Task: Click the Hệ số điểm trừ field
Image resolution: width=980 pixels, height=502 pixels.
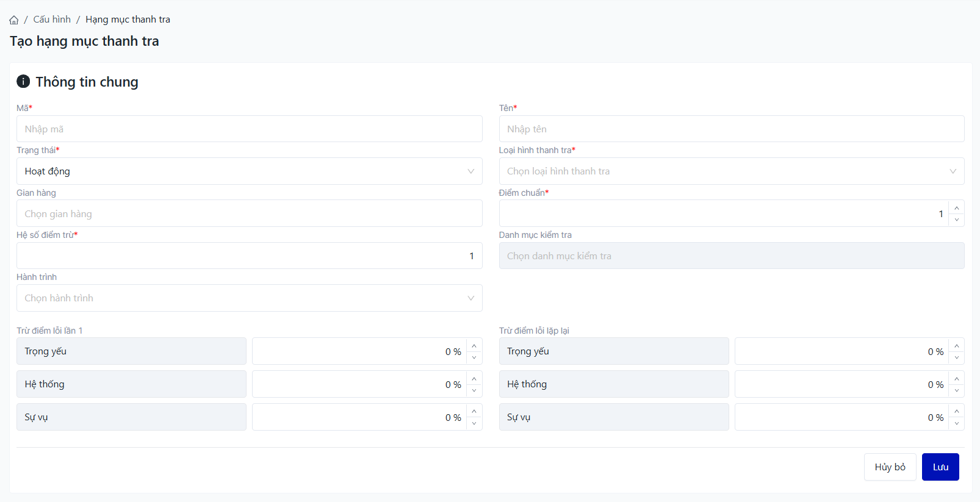Action: pos(249,256)
